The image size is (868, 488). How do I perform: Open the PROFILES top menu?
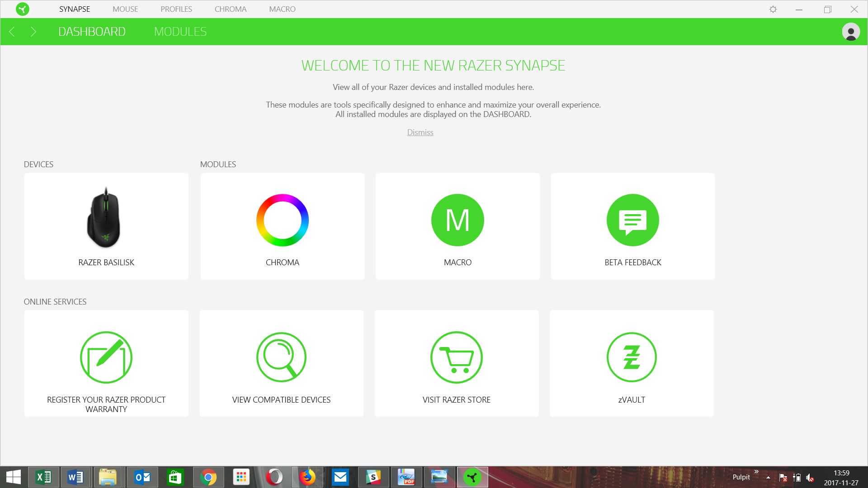pyautogui.click(x=176, y=9)
